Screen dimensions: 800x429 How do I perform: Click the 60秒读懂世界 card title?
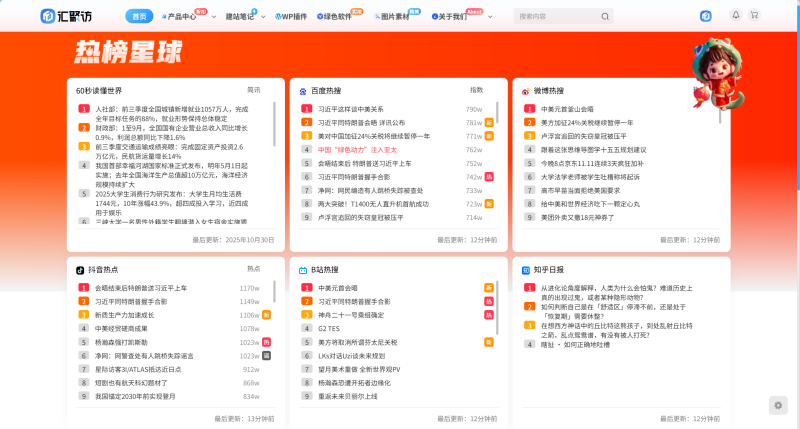point(99,91)
